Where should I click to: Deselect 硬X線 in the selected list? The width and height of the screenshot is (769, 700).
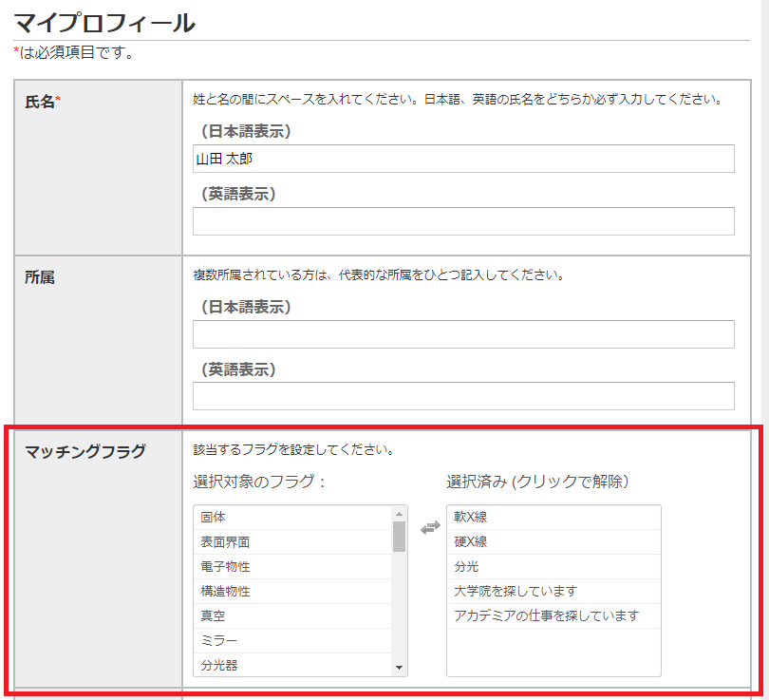click(553, 542)
